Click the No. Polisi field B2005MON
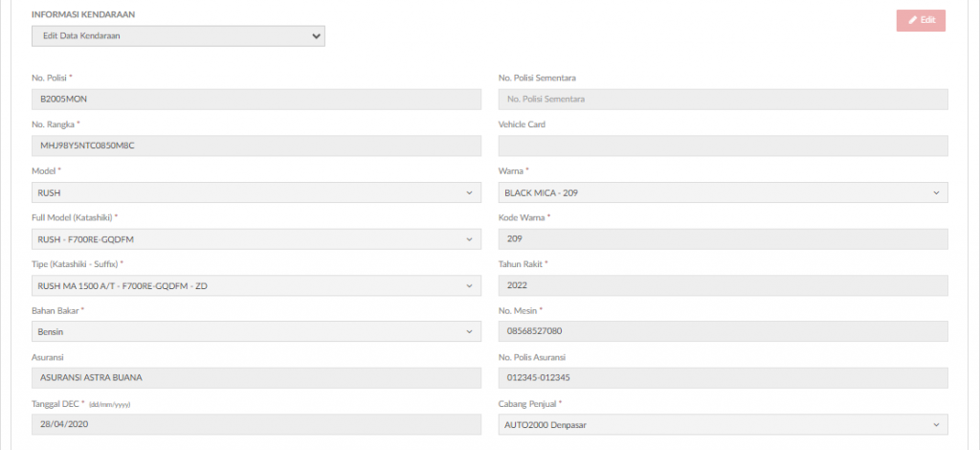980x450 pixels. tap(256, 100)
